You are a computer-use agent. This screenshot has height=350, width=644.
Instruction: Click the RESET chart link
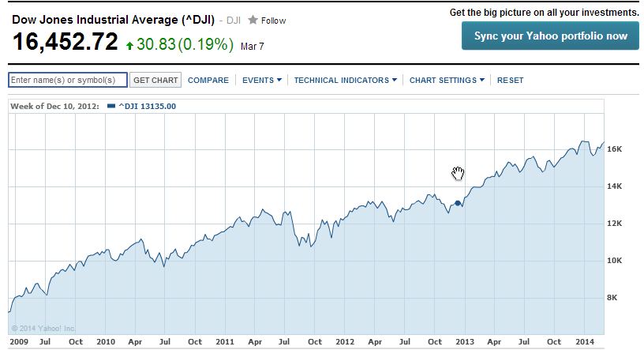(x=510, y=81)
